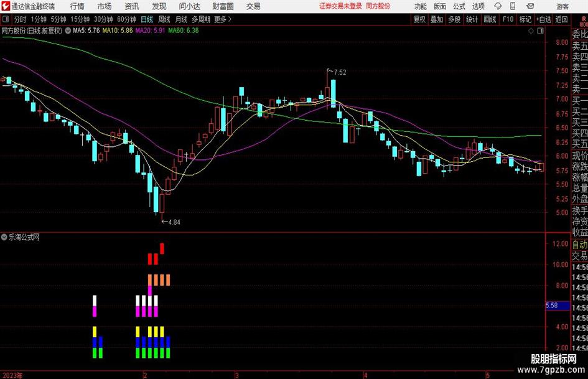Open the 行情 menu
Image resolution: width=588 pixels, height=379 pixels.
click(77, 6)
